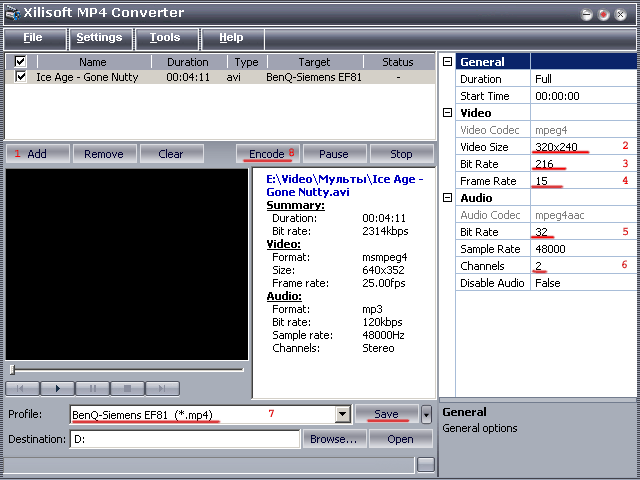
Task: Open the destination folder
Action: coord(401,439)
